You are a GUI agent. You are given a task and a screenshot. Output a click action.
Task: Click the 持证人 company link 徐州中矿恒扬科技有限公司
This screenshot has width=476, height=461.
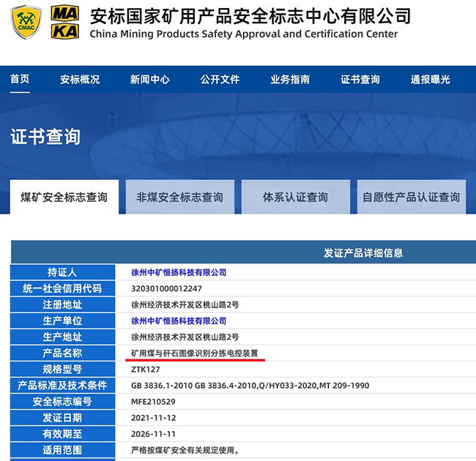[179, 272]
